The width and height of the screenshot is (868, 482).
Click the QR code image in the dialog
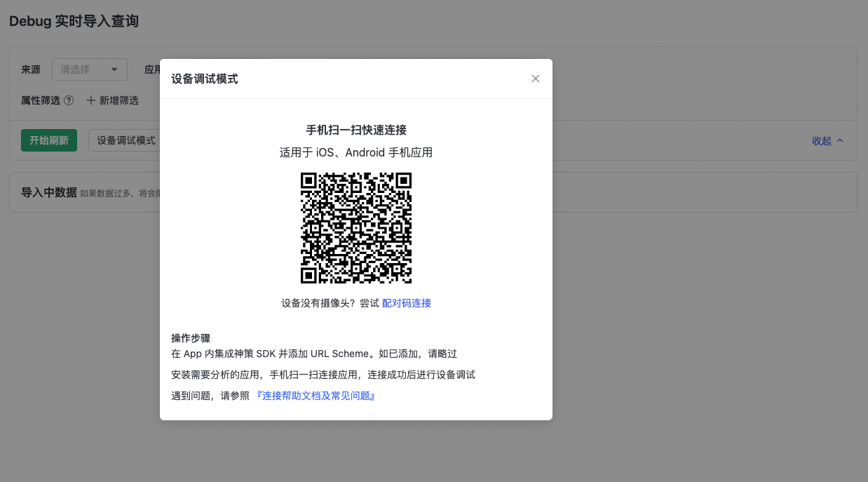pyautogui.click(x=356, y=228)
